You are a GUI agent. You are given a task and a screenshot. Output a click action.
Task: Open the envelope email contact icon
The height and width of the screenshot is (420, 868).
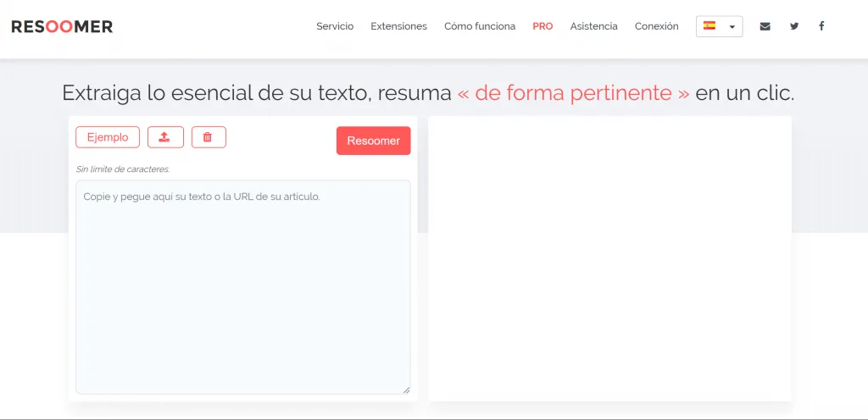[765, 26]
